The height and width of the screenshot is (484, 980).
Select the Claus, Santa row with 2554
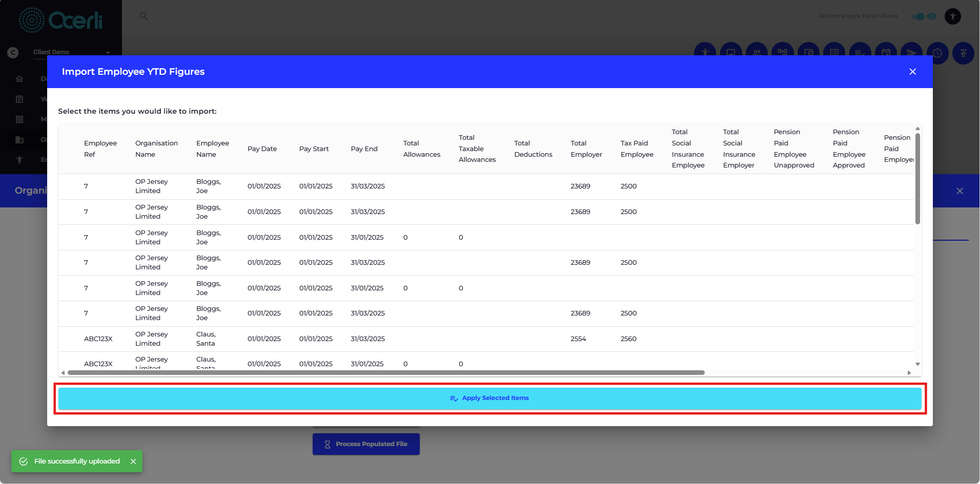tap(486, 339)
